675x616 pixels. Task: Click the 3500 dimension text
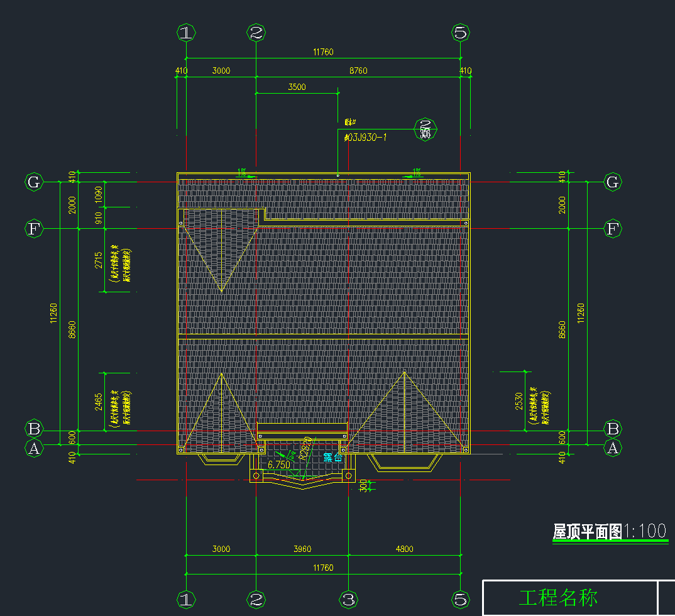[297, 87]
